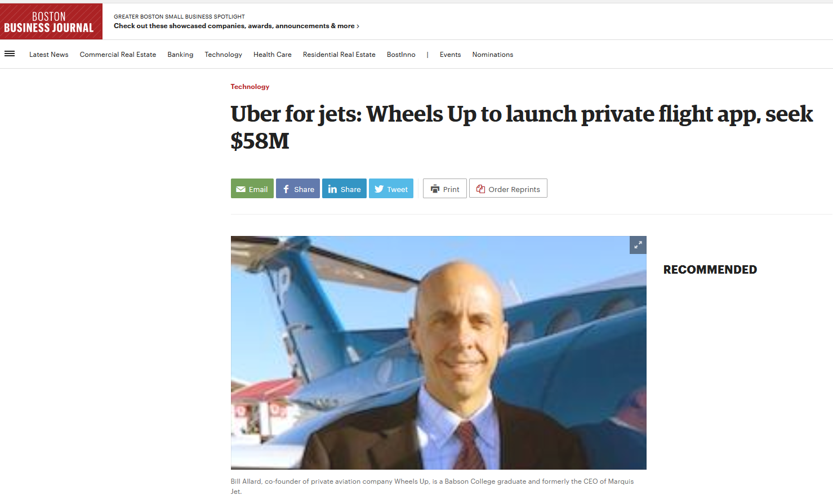The width and height of the screenshot is (833, 504).
Task: Open the hamburger navigation menu
Action: click(10, 54)
